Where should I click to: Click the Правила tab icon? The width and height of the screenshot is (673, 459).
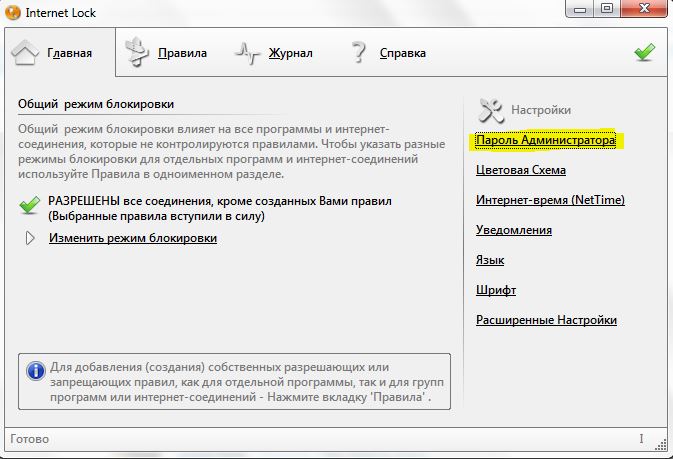137,52
